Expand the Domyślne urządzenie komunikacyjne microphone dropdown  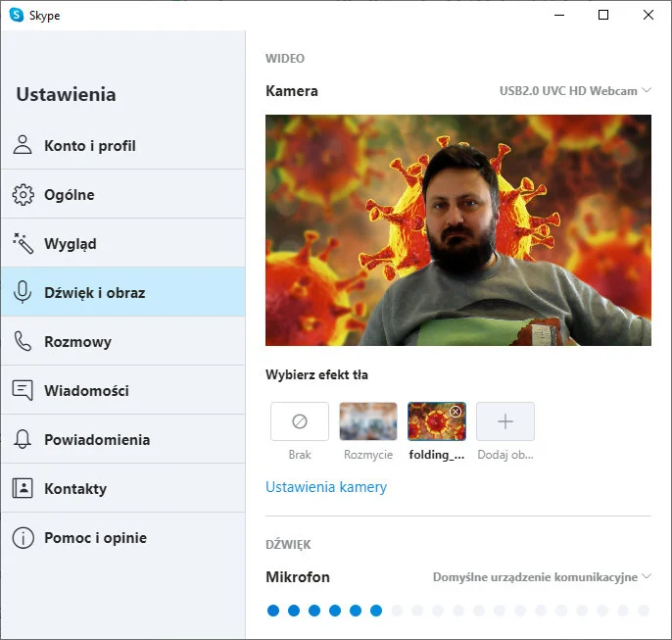(x=542, y=577)
